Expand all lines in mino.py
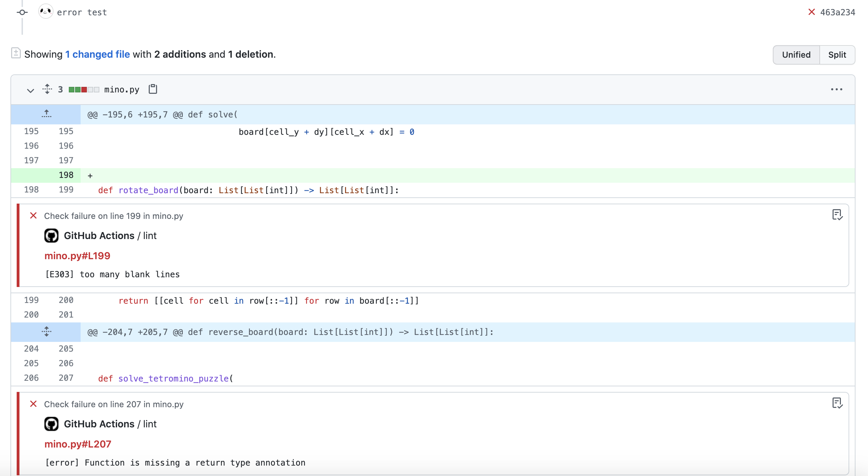Image resolution: width=868 pixels, height=476 pixels. pyautogui.click(x=47, y=89)
